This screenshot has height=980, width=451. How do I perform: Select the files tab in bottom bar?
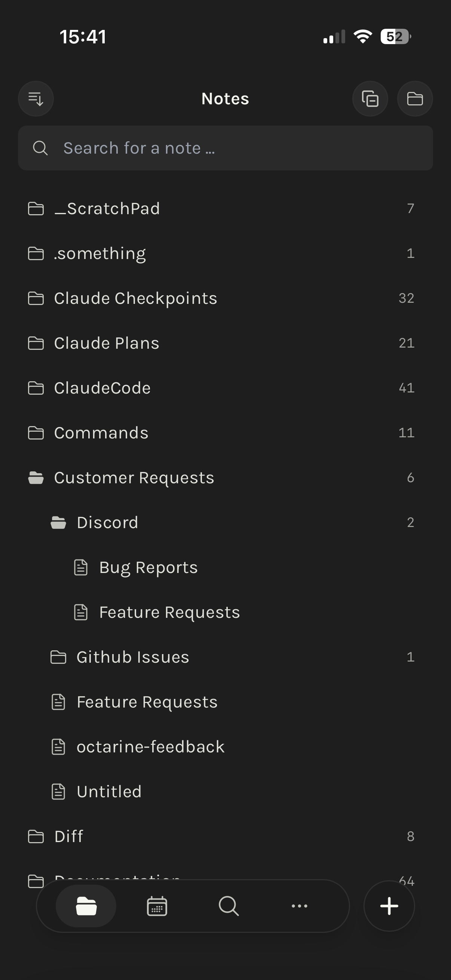(86, 906)
